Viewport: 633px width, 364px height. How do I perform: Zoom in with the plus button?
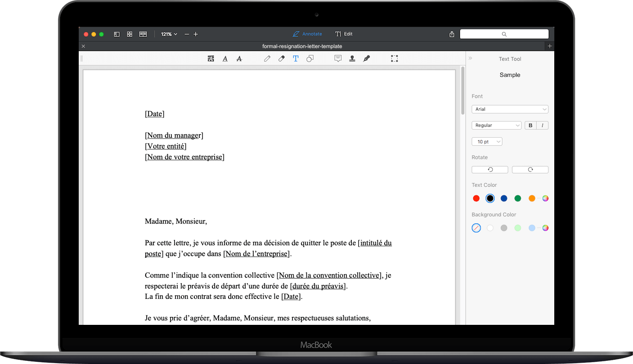pyautogui.click(x=196, y=34)
